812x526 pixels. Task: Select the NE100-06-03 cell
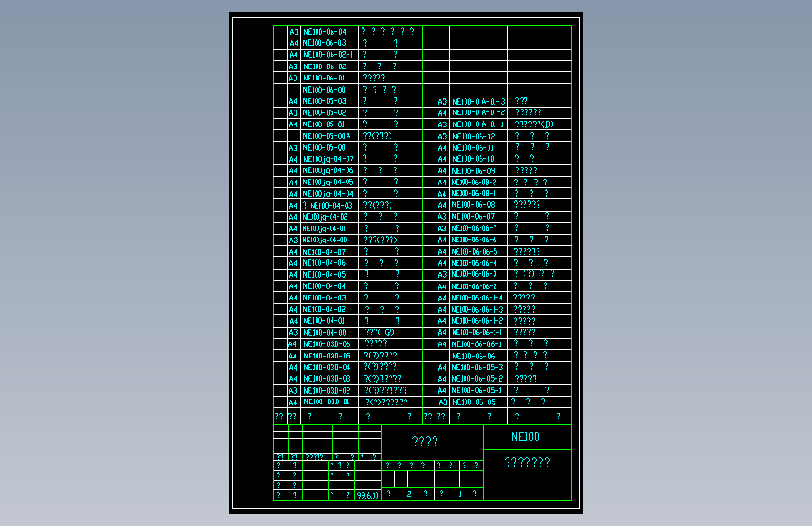pos(330,43)
